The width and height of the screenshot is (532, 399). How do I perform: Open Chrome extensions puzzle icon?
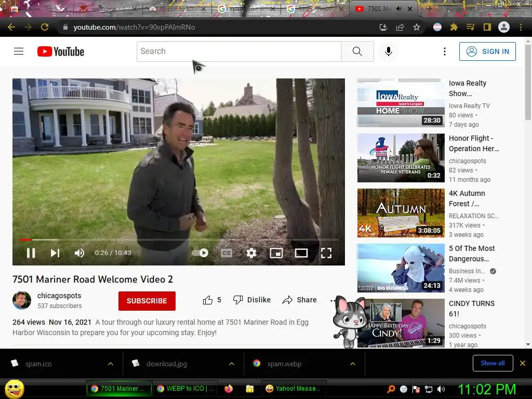coord(454,27)
